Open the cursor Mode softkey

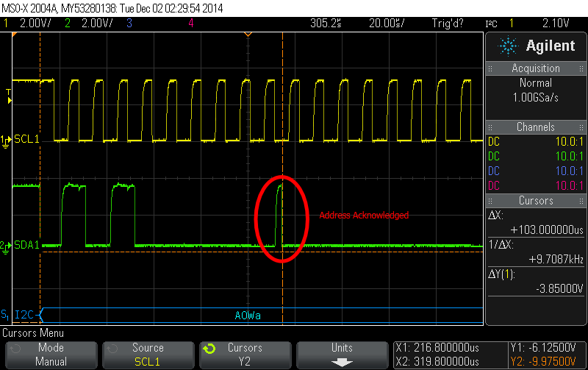[51, 355]
